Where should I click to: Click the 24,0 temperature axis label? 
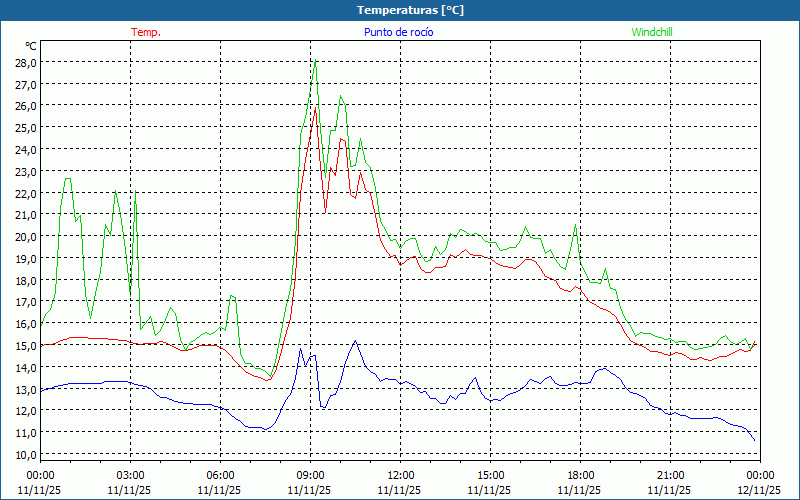point(25,149)
